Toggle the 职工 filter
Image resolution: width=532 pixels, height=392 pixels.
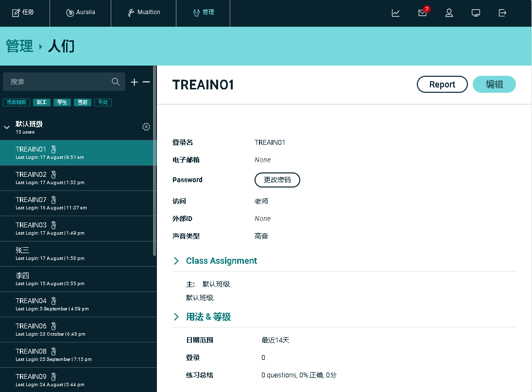pos(42,102)
